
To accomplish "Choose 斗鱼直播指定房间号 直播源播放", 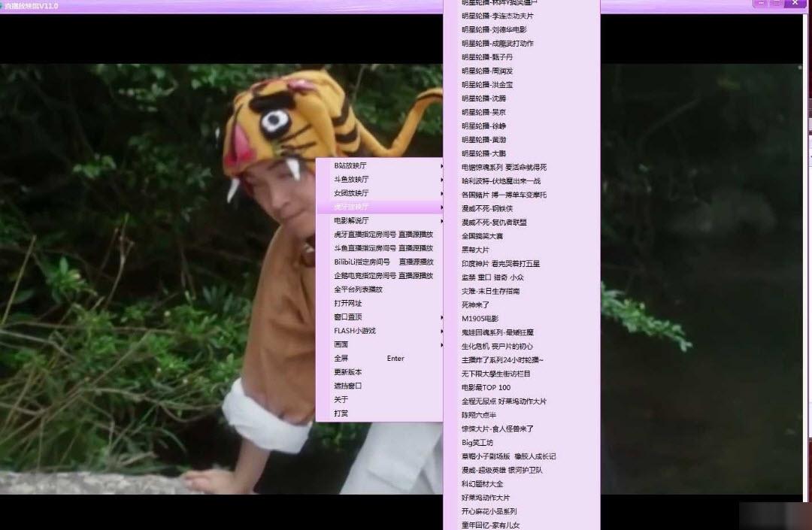I will click(x=380, y=248).
